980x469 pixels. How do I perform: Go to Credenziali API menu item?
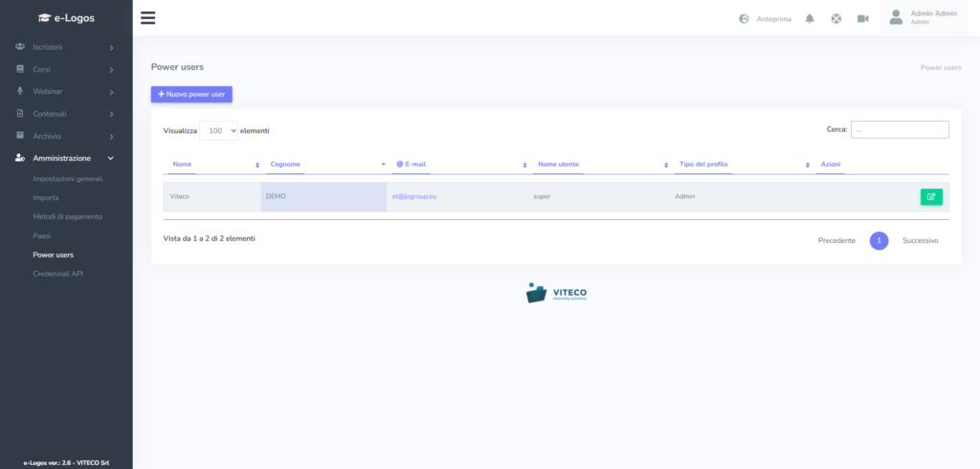point(58,274)
